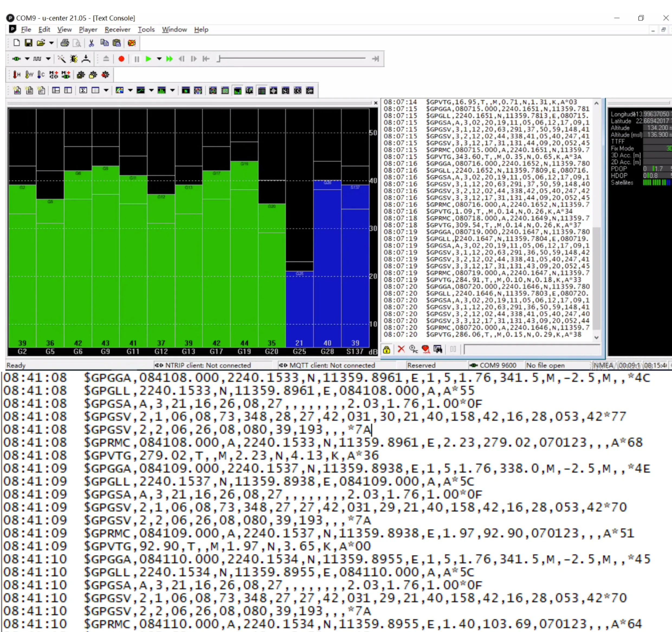Click the autobauding magic wand icon
The width and height of the screenshot is (672, 632).
tap(62, 59)
